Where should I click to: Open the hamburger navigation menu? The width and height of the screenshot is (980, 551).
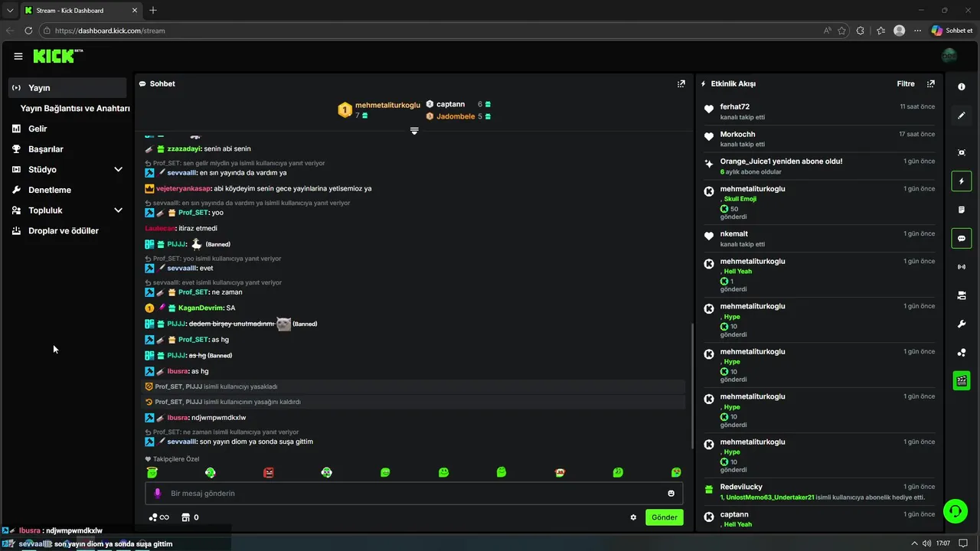point(18,56)
